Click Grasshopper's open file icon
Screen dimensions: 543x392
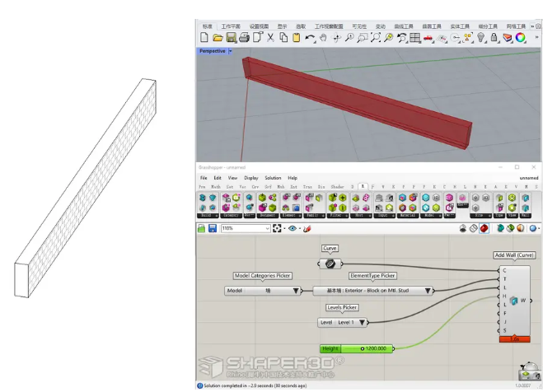(x=202, y=228)
